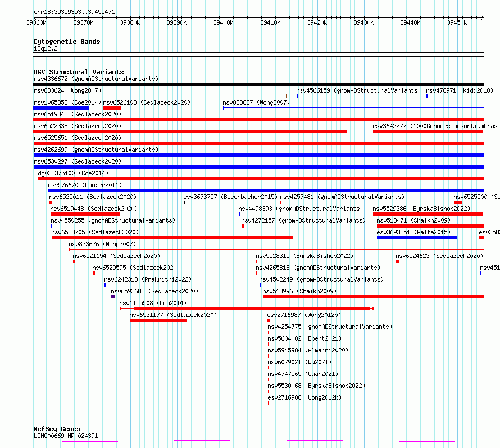
Task: Click the black esv3673757 variant marker
Action: coord(185,202)
